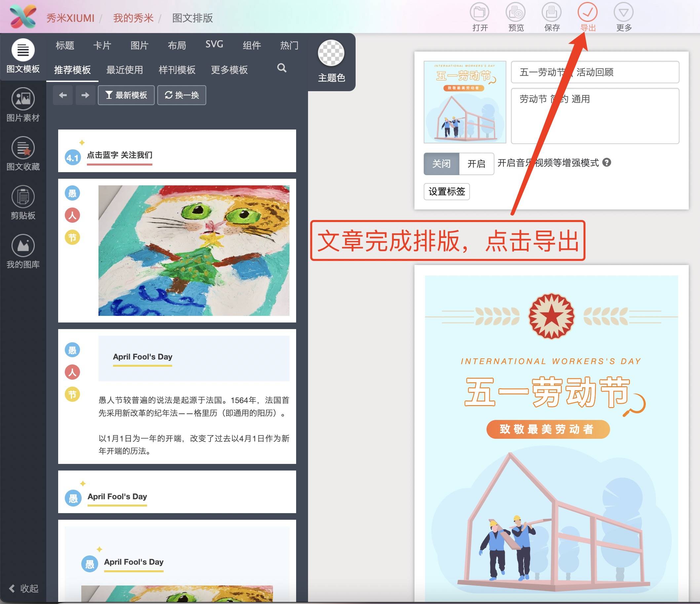The image size is (700, 604).
Task: Click 设置标签 button
Action: point(447,192)
